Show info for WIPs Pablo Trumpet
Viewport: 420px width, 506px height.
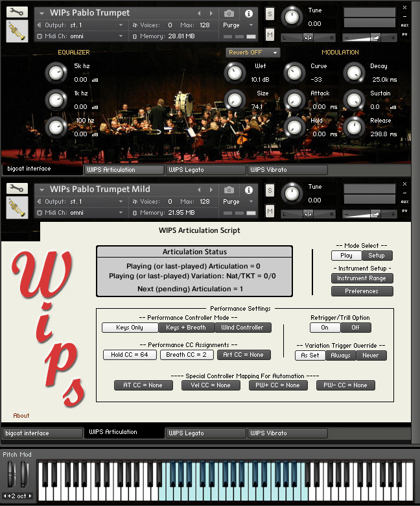pos(248,14)
